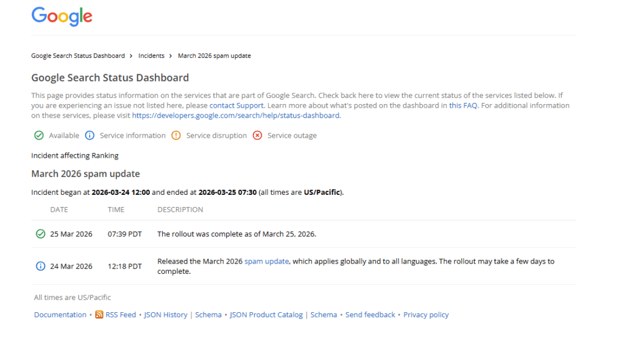Select Incidents in the breadcrumb trail
This screenshot has width=624, height=364.
point(151,55)
